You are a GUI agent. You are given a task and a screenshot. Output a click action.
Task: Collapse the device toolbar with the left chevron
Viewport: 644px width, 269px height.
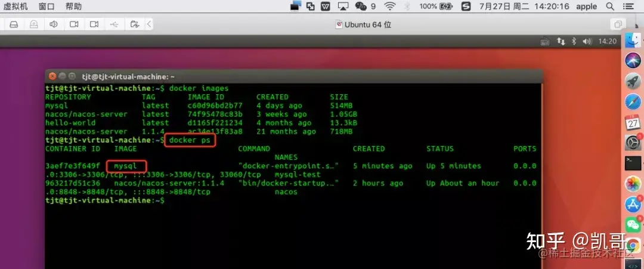point(149,24)
